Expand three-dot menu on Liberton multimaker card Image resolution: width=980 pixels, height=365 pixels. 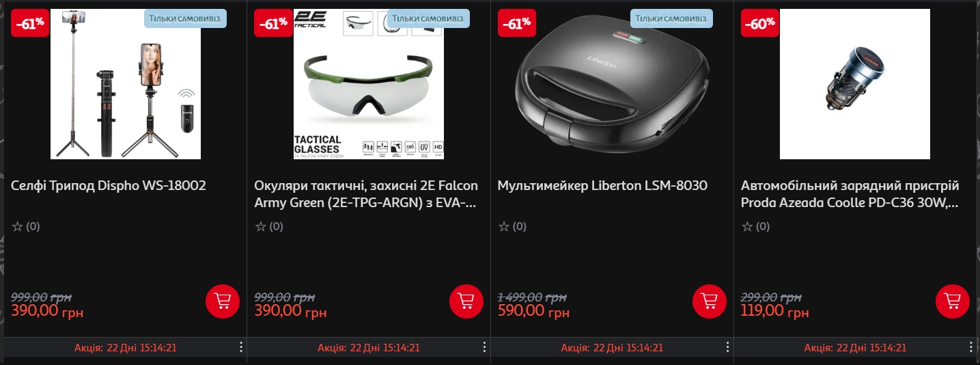[727, 347]
